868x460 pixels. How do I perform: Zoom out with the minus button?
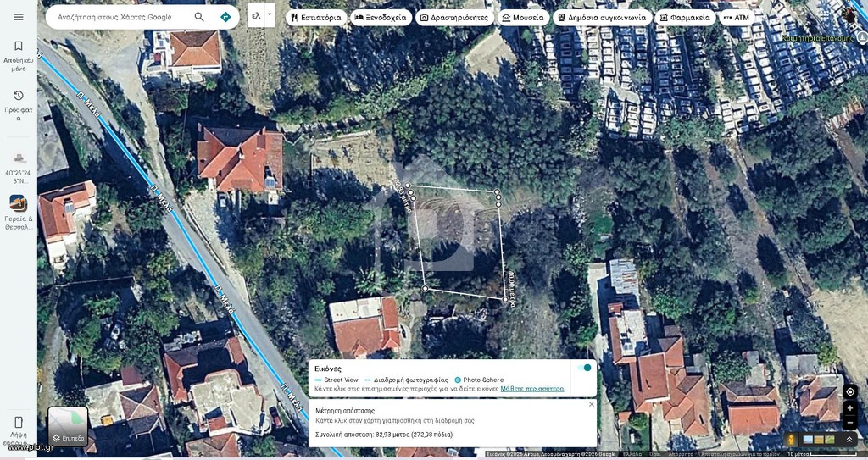tap(849, 423)
